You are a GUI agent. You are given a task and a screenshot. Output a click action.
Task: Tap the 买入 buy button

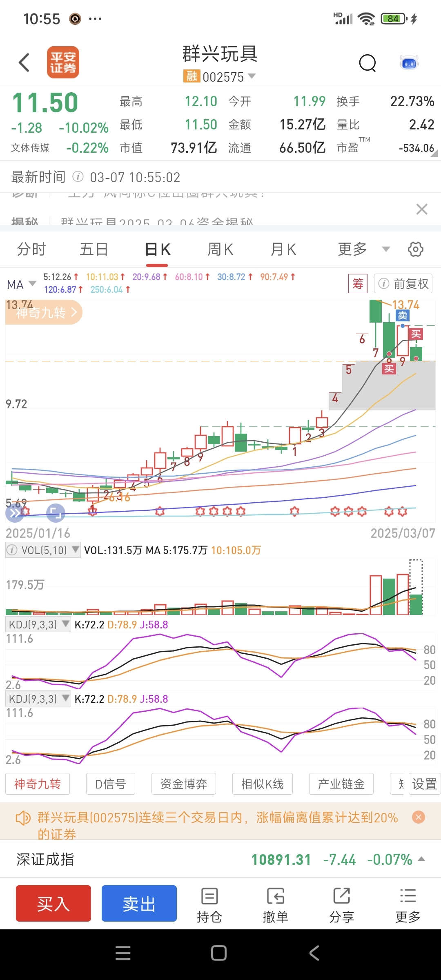pyautogui.click(x=53, y=903)
